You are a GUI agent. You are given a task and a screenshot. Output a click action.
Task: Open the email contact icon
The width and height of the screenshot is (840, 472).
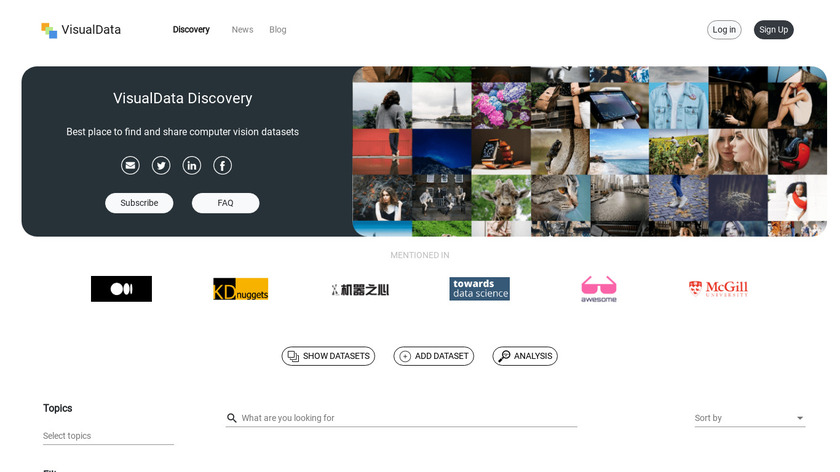tap(130, 166)
